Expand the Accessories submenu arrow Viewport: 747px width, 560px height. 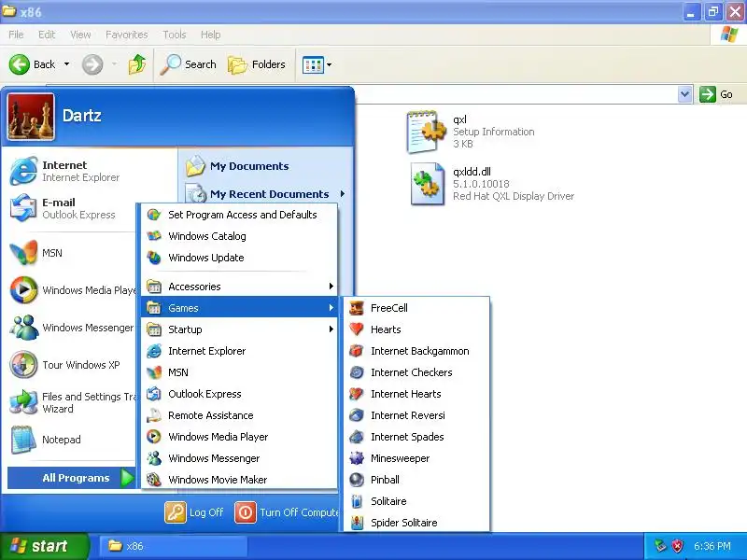tap(331, 287)
